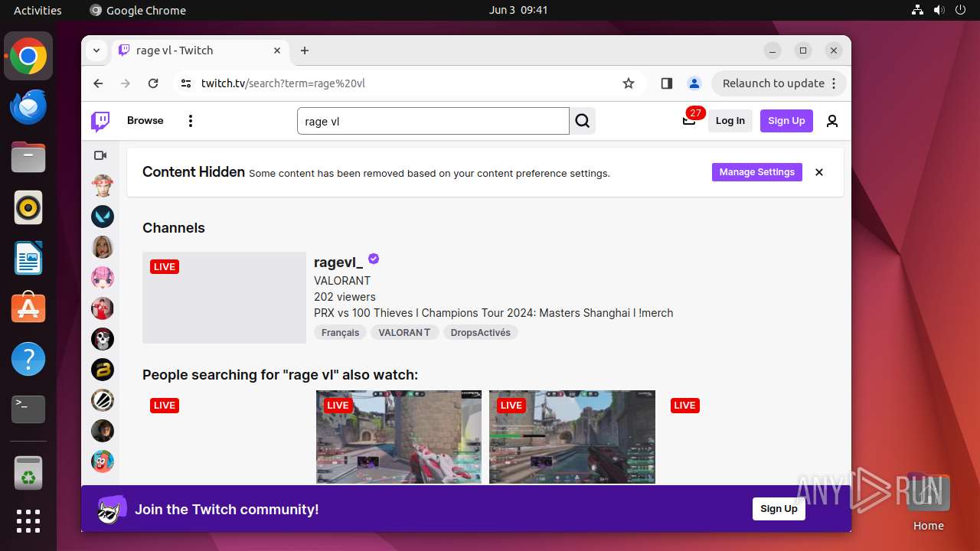
Task: Open the Twitch home logo
Action: click(100, 121)
